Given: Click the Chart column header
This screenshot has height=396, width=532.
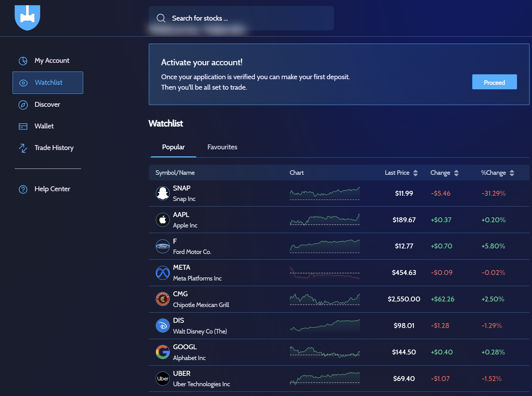Looking at the screenshot, I should pos(297,173).
